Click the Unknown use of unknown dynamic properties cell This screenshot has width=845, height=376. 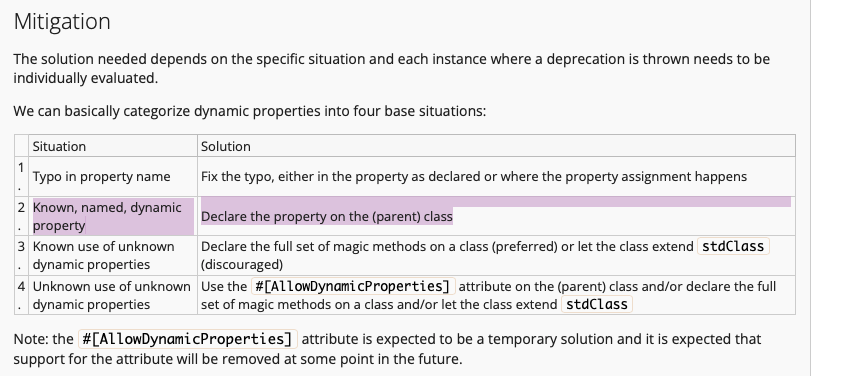click(113, 295)
